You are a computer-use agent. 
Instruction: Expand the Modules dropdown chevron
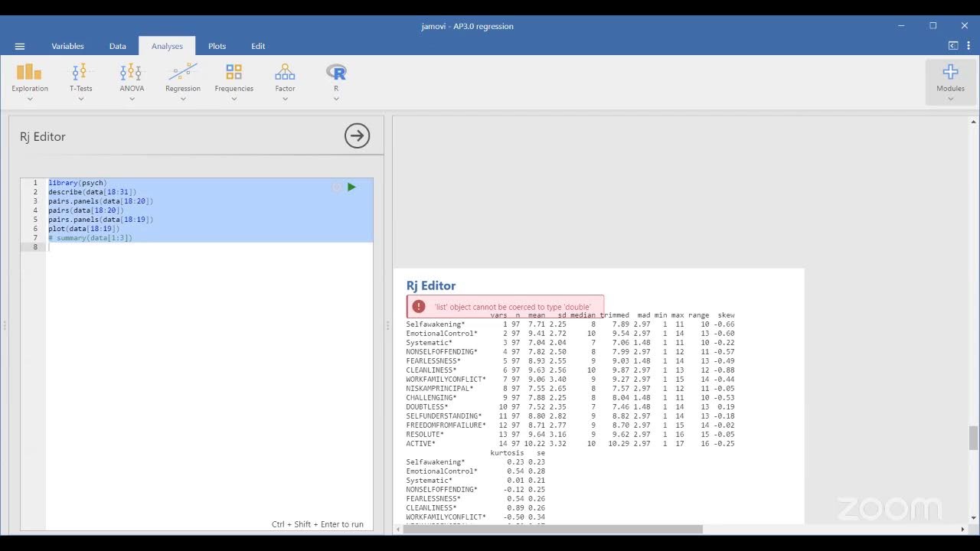[x=950, y=99]
